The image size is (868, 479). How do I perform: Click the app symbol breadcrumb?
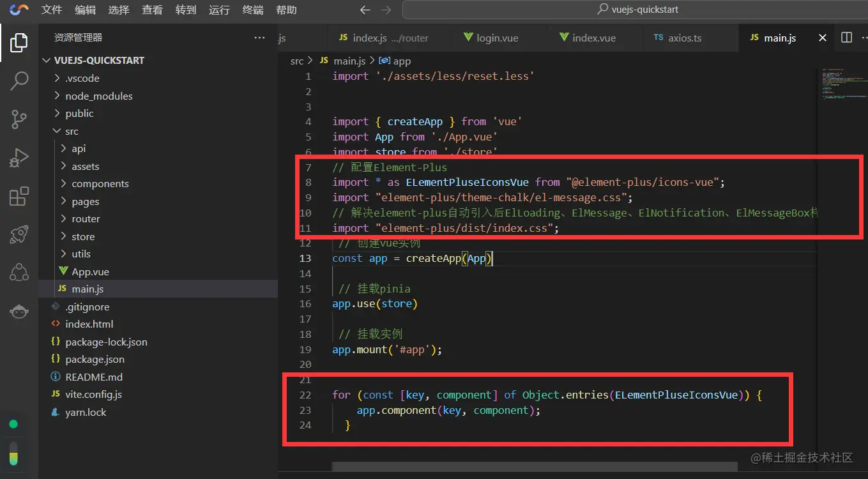tap(395, 61)
